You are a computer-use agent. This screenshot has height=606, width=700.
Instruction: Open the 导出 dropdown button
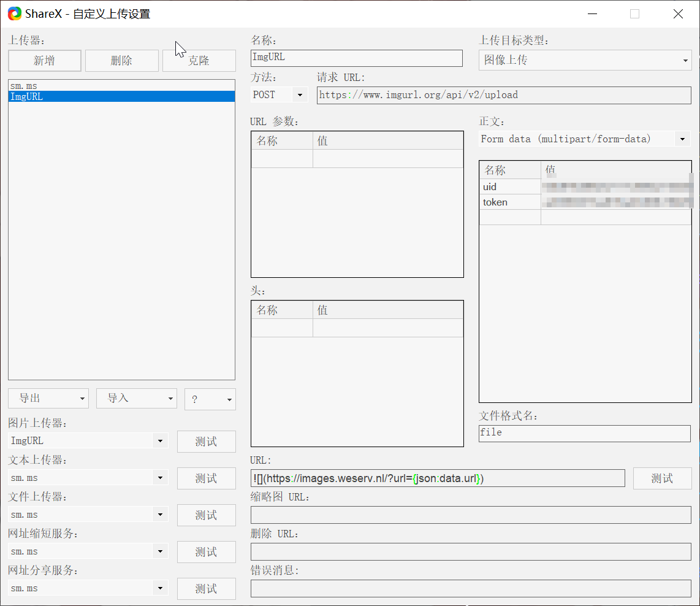[x=48, y=398]
